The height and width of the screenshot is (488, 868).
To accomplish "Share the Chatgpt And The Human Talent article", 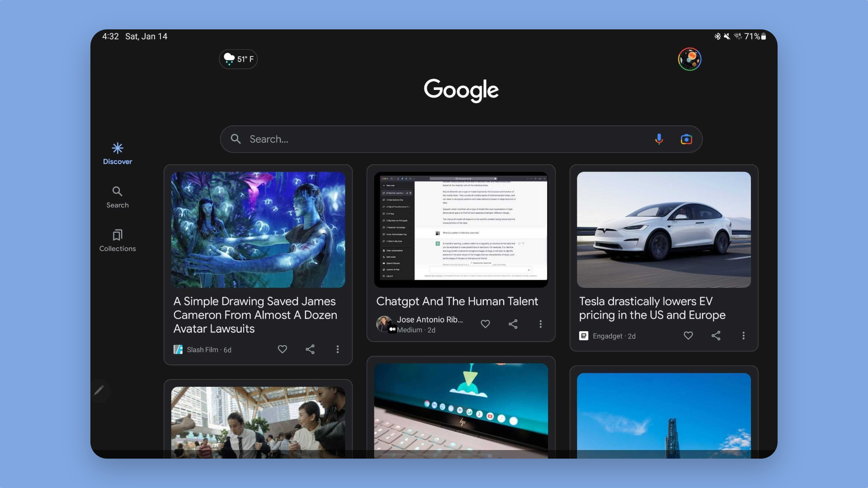I will click(513, 324).
